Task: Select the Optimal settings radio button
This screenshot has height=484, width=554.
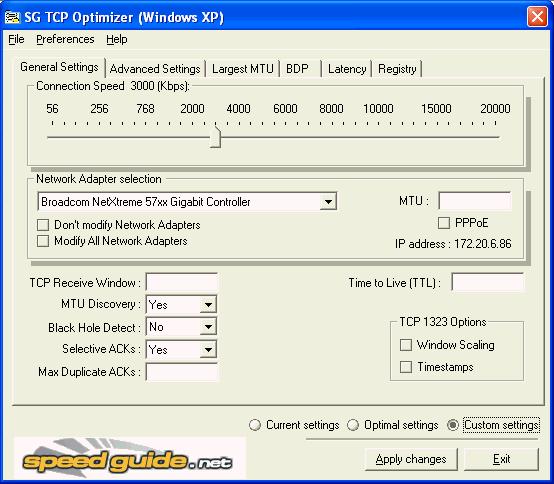Action: coord(353,425)
